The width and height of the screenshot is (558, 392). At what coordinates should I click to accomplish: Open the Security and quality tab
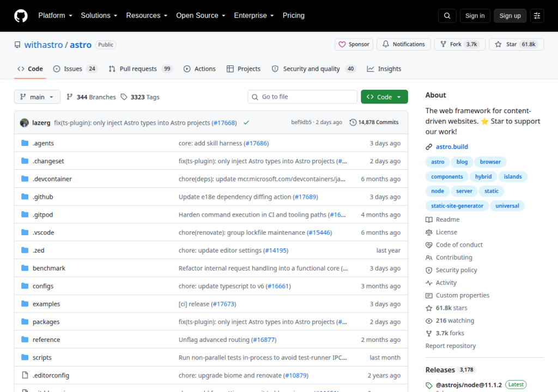click(314, 69)
